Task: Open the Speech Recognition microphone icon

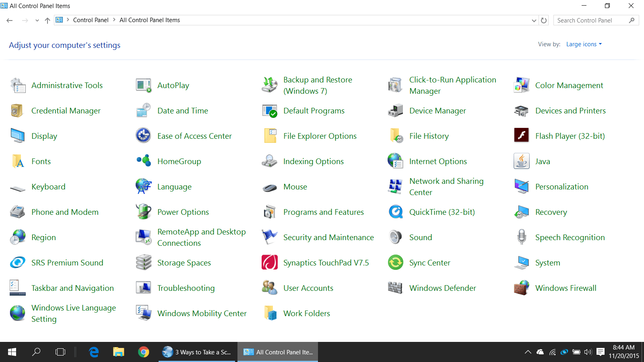Action: (522, 237)
